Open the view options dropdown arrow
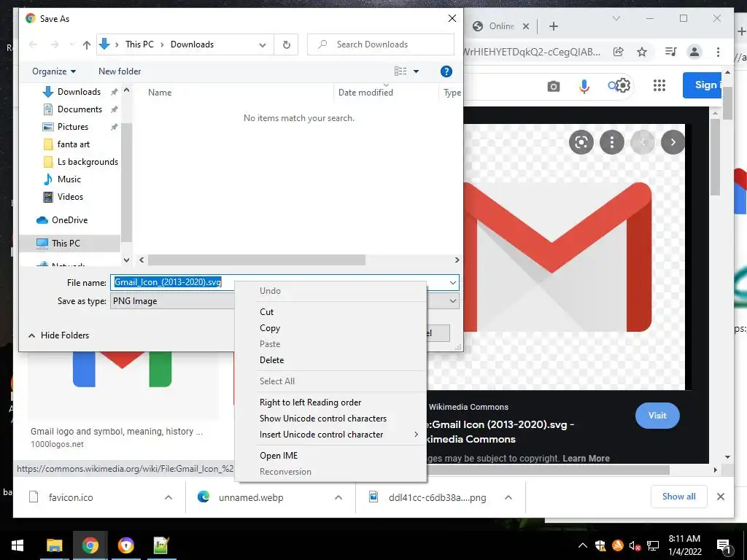 point(416,71)
